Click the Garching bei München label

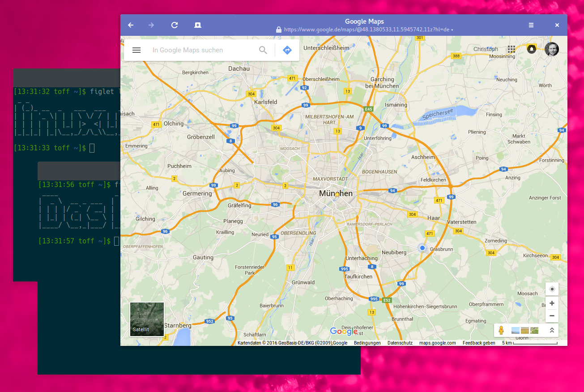click(382, 82)
